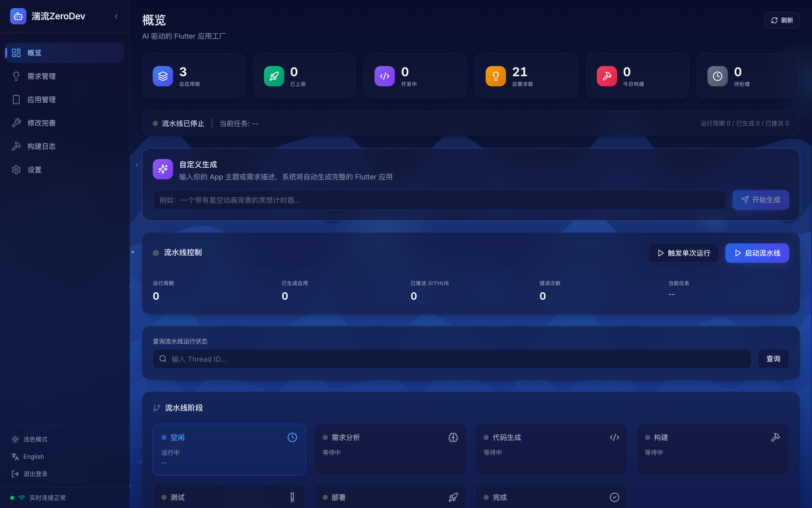Click the hammer icon on 构建 stage
The height and width of the screenshot is (508, 812).
tap(775, 437)
